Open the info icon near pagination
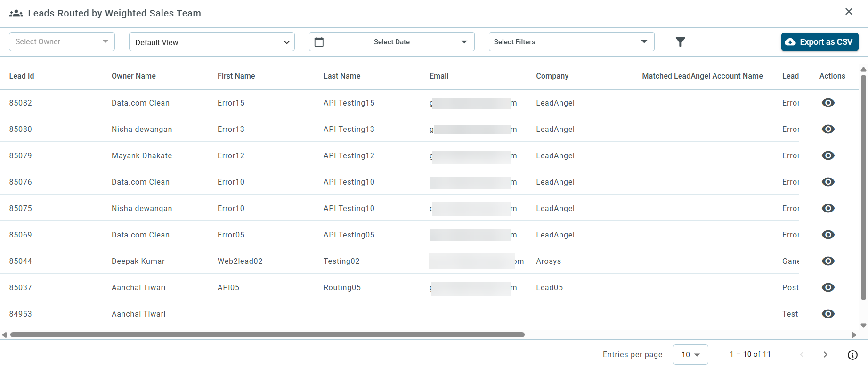 pos(852,355)
